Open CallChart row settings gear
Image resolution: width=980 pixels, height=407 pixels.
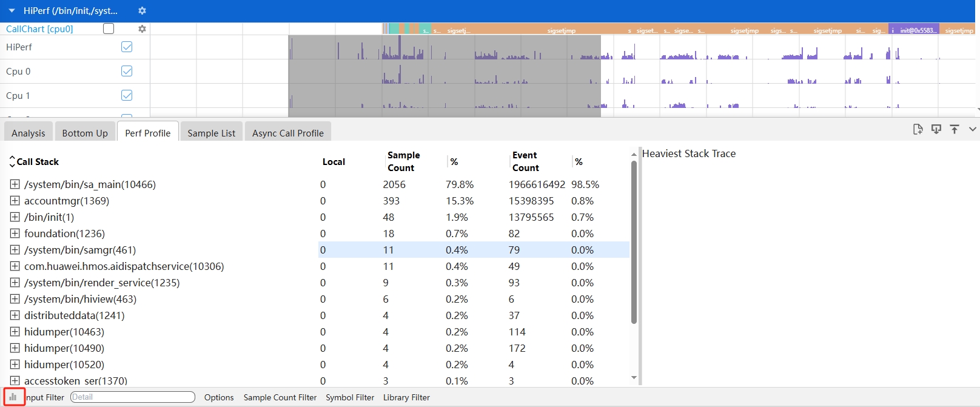(142, 29)
